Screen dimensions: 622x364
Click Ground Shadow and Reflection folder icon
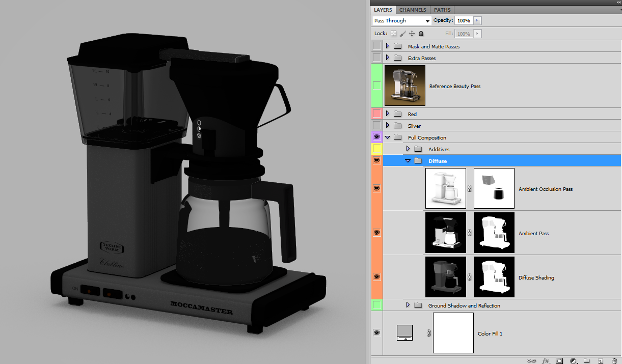point(418,305)
